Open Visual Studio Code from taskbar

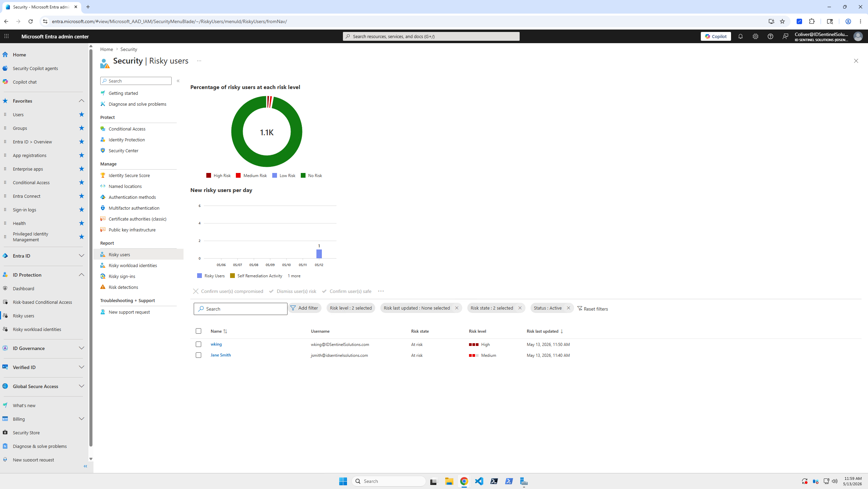point(479,481)
